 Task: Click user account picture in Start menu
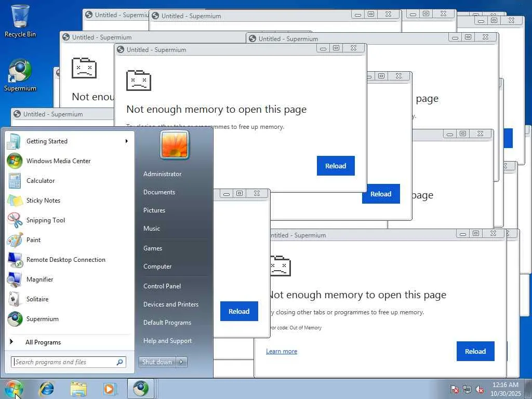175,145
